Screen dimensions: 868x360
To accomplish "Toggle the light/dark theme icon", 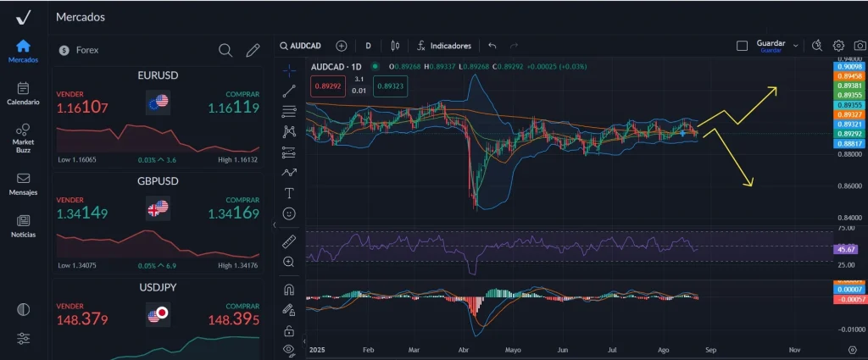I will click(23, 310).
